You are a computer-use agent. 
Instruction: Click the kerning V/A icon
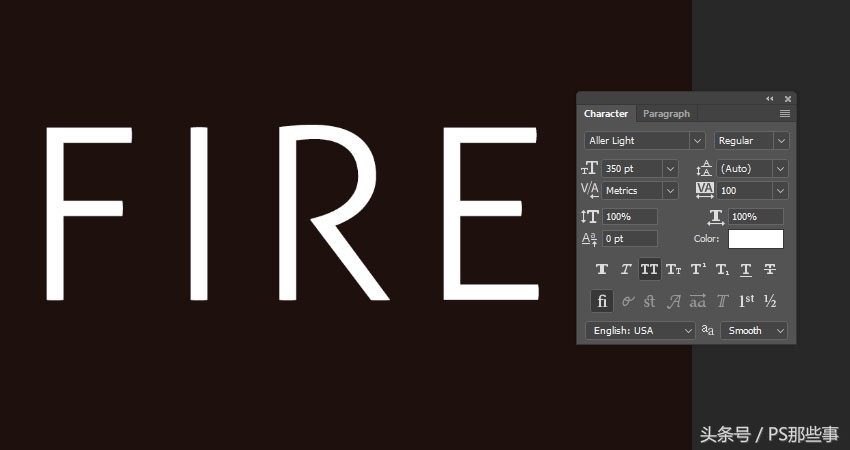click(589, 190)
